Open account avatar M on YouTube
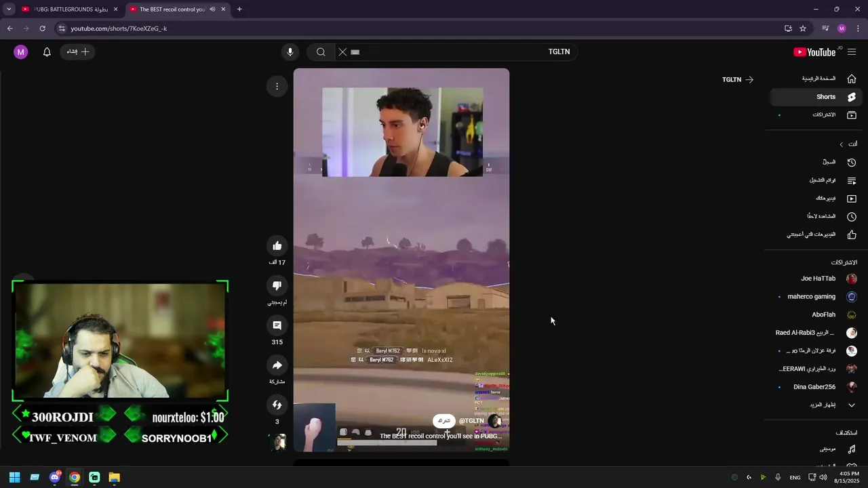 coord(21,52)
